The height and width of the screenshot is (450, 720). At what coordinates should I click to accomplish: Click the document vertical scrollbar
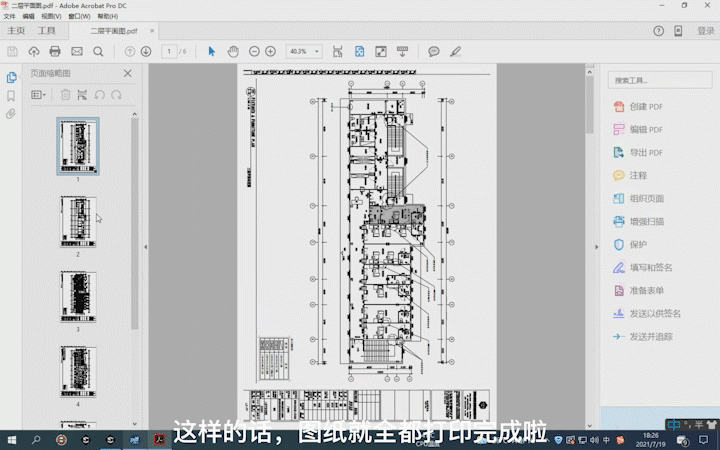(590, 105)
